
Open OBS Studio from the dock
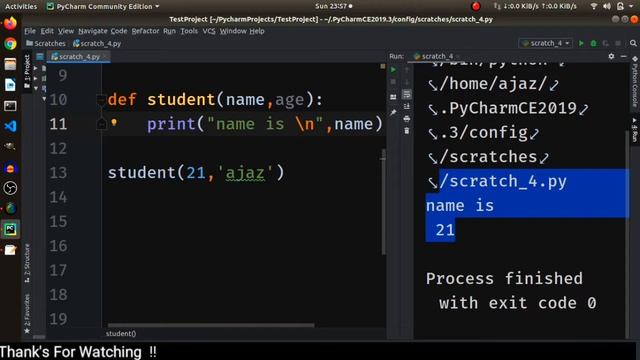click(10, 188)
